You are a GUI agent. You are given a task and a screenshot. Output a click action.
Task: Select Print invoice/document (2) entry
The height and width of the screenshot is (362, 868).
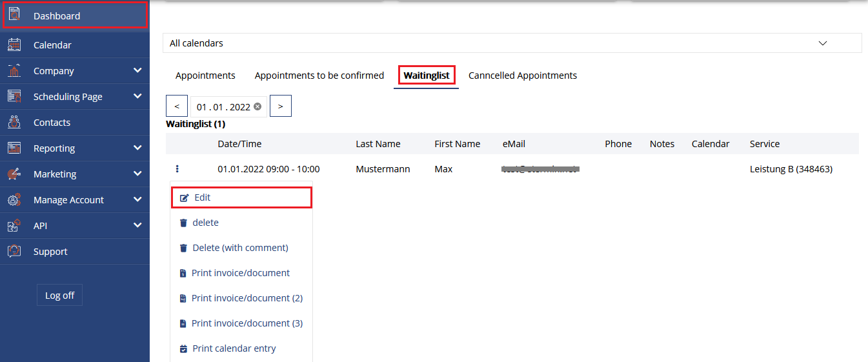241,298
